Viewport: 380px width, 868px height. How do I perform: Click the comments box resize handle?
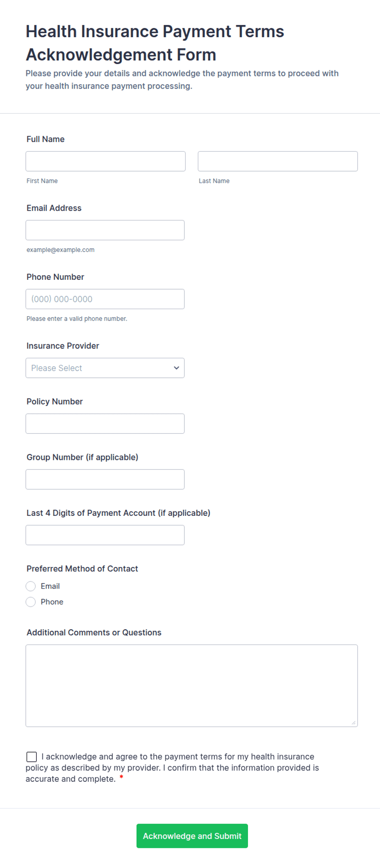click(x=354, y=723)
